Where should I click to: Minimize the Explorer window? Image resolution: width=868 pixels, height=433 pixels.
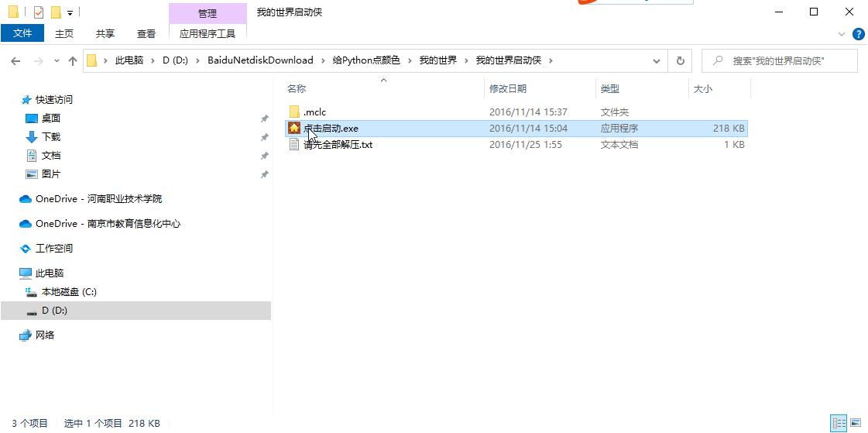(x=780, y=12)
